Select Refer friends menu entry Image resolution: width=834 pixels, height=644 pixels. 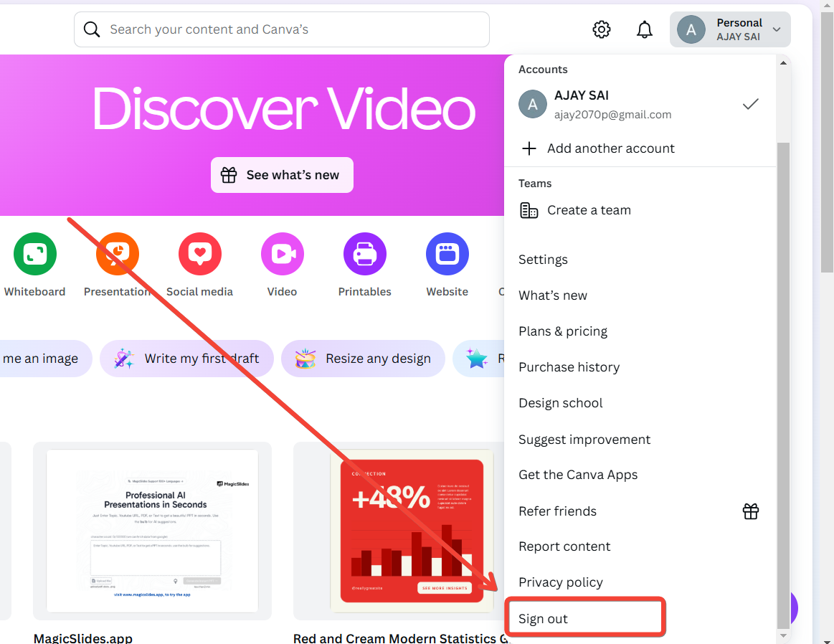click(x=640, y=511)
